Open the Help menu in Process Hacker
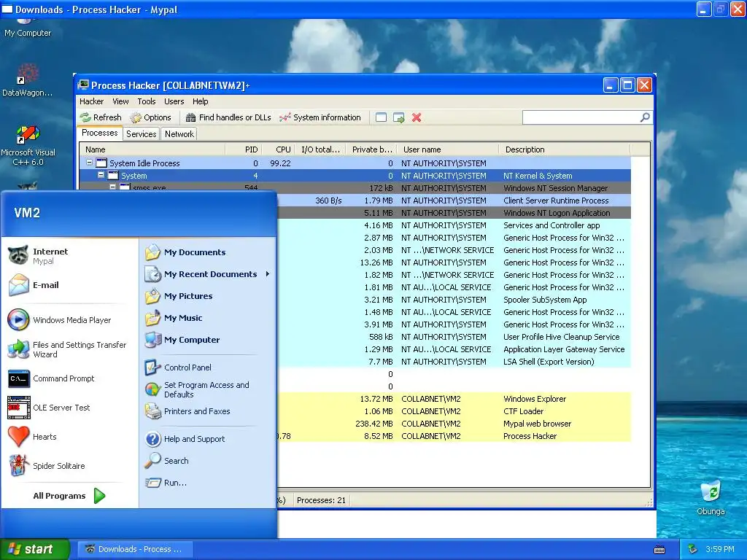 (200, 101)
